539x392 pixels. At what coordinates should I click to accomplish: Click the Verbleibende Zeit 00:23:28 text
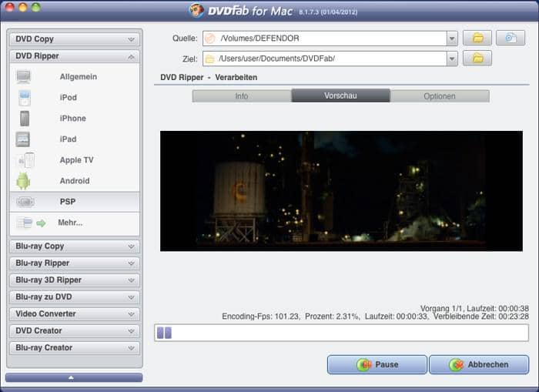click(481, 317)
